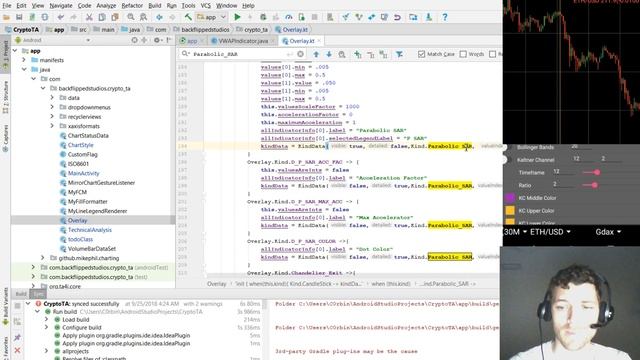Click the Undo arrow in toolbar
This screenshot has width=640, height=360.
coord(61,17)
